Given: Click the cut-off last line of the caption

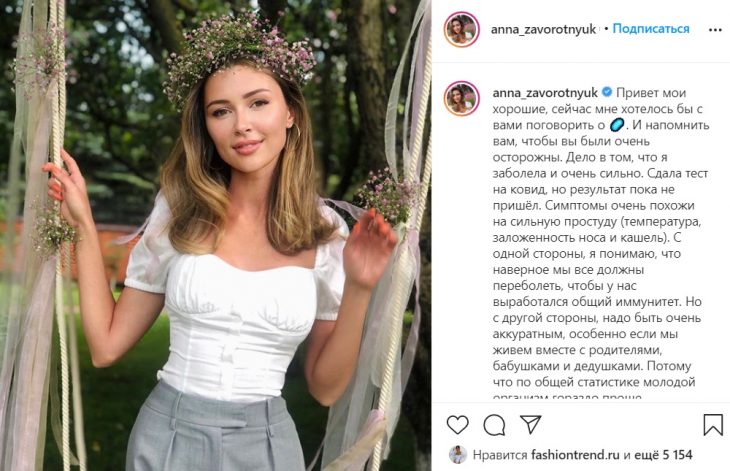Looking at the screenshot, I should 567,397.
